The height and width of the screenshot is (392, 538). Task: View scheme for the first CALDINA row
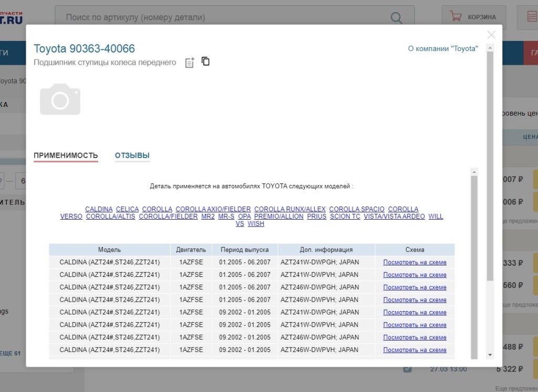click(x=415, y=262)
